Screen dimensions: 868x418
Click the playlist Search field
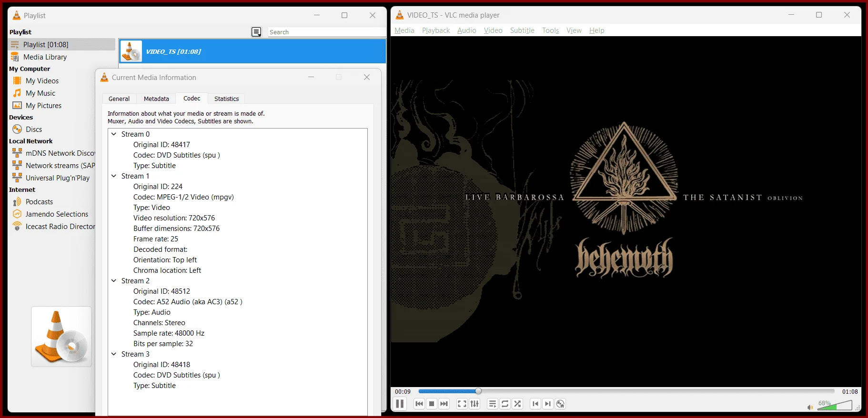pos(326,32)
